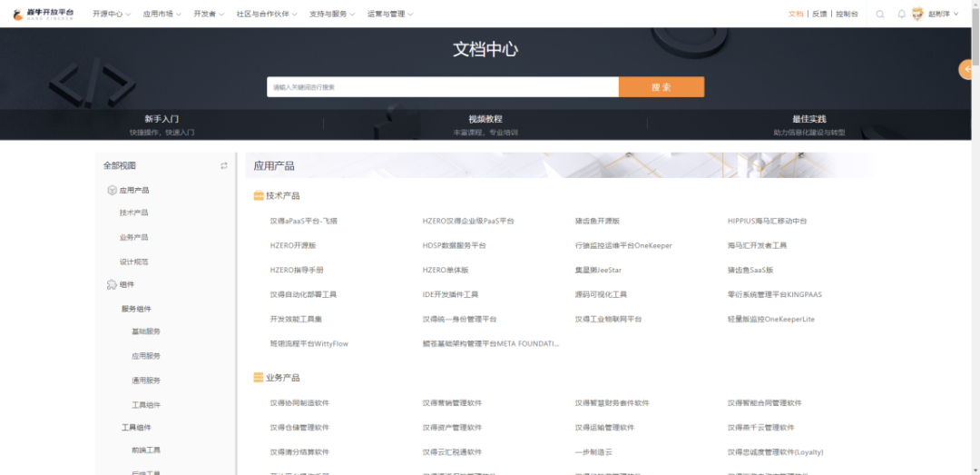
Task: Open the 源码可视化工具 link
Action: (x=602, y=294)
